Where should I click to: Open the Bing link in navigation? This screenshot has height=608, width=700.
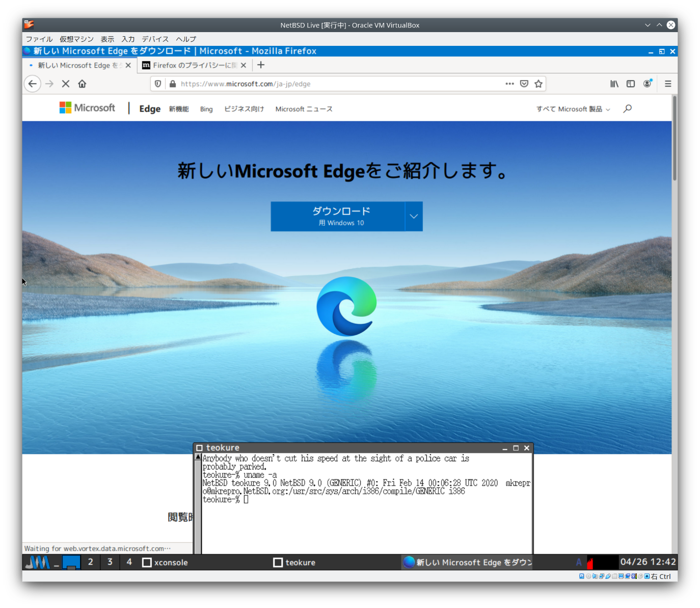pyautogui.click(x=206, y=109)
